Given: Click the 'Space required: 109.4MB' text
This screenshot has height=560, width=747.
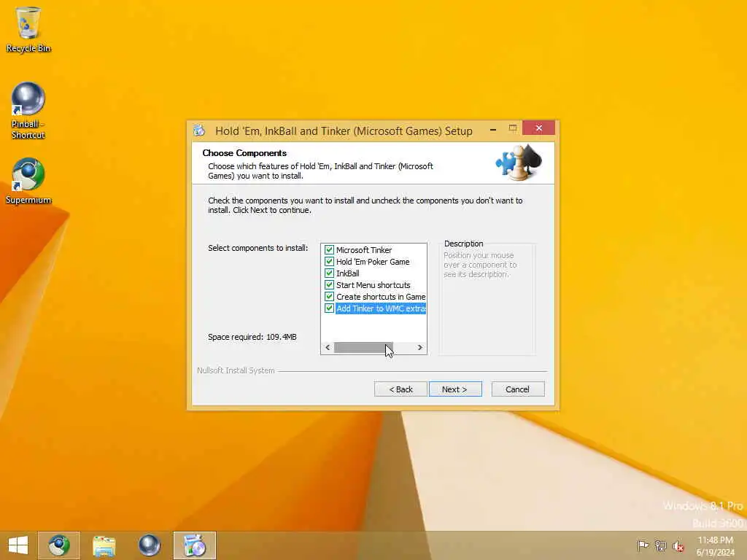Looking at the screenshot, I should 252,337.
